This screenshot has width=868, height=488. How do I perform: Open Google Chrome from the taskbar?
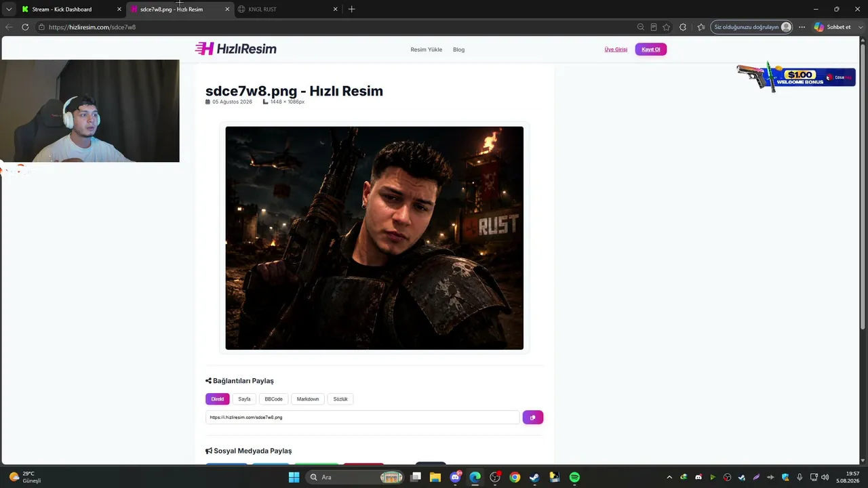pos(515,477)
